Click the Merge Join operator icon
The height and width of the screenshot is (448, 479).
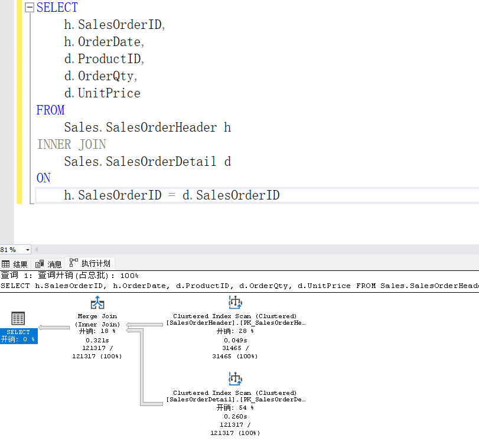[97, 303]
